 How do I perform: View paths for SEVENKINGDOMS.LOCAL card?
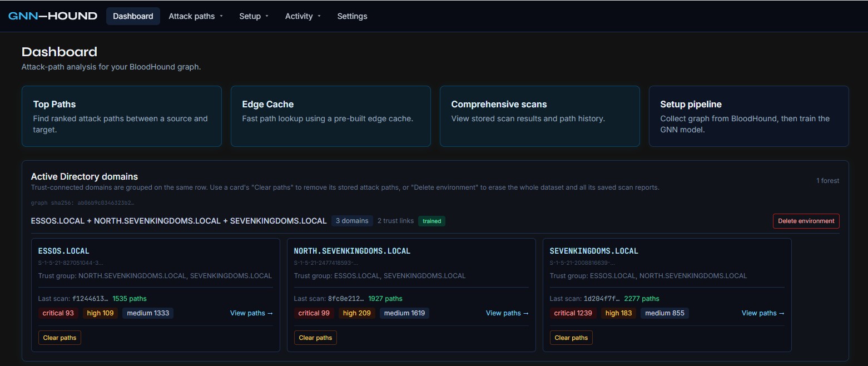[x=763, y=313]
